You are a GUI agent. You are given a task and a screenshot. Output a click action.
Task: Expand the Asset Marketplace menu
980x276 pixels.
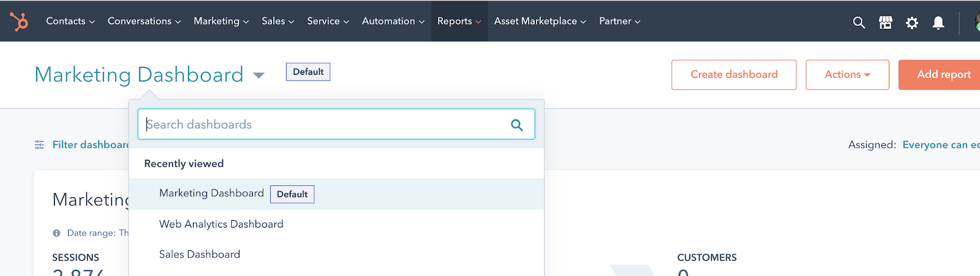[x=540, y=21]
